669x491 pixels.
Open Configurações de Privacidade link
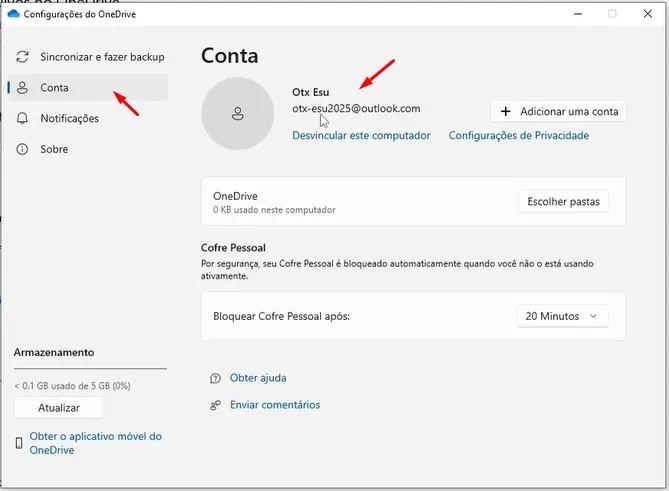click(x=518, y=135)
